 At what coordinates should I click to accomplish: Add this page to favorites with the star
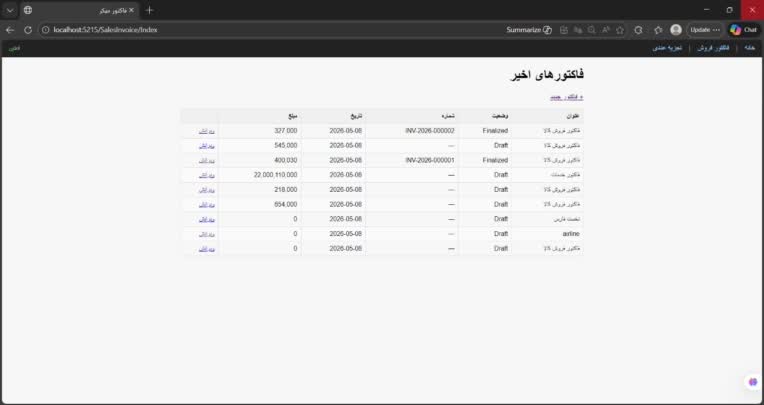(x=620, y=30)
